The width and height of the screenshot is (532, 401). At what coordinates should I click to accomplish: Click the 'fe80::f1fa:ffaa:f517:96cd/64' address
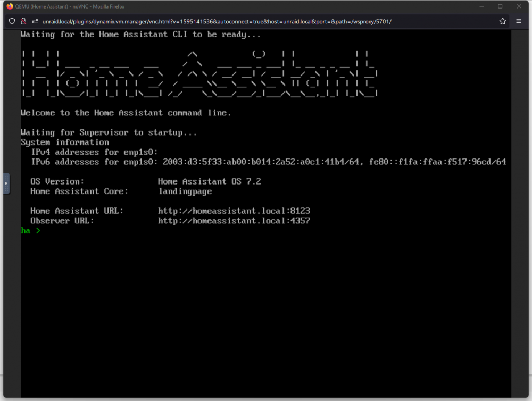(x=437, y=162)
